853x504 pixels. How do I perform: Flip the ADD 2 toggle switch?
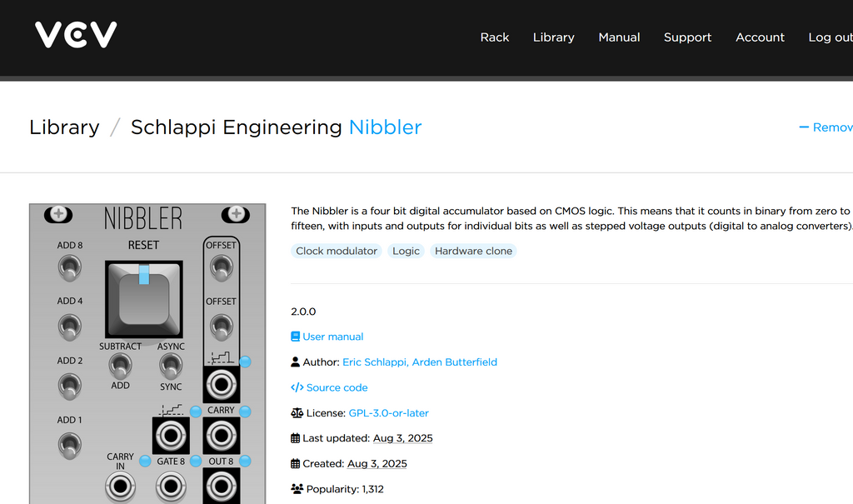[x=70, y=387]
